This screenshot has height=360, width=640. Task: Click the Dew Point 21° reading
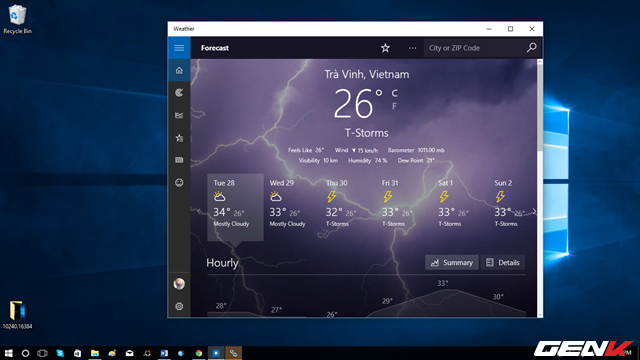click(416, 161)
